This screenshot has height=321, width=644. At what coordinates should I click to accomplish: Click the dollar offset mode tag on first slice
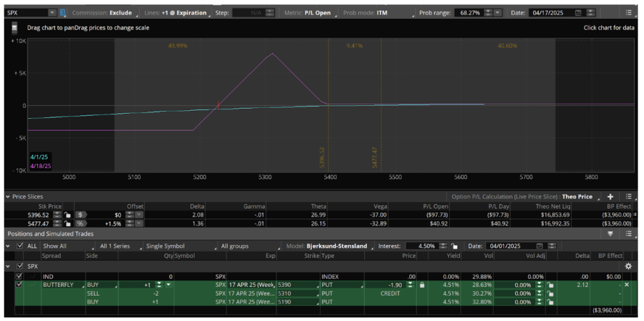pyautogui.click(x=80, y=215)
